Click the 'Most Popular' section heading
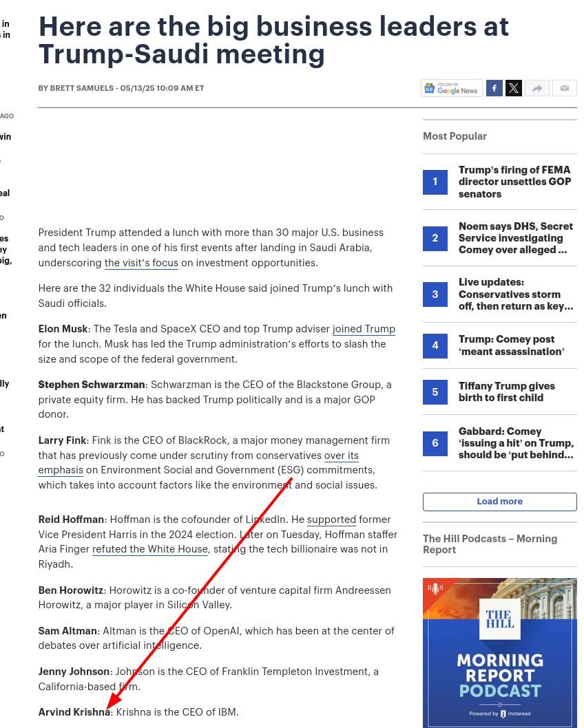The width and height of the screenshot is (584, 728). [455, 136]
